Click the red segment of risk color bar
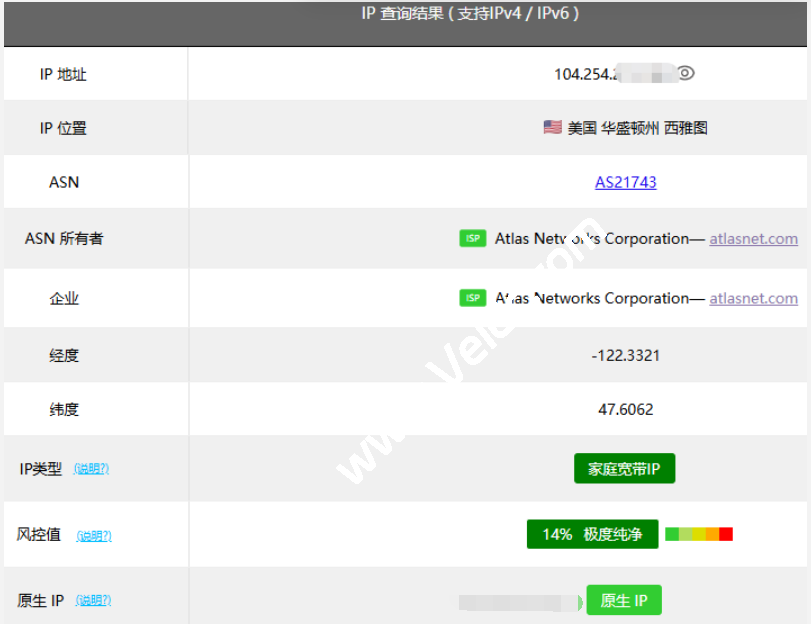Screen dimensions: 811x624 726,534
